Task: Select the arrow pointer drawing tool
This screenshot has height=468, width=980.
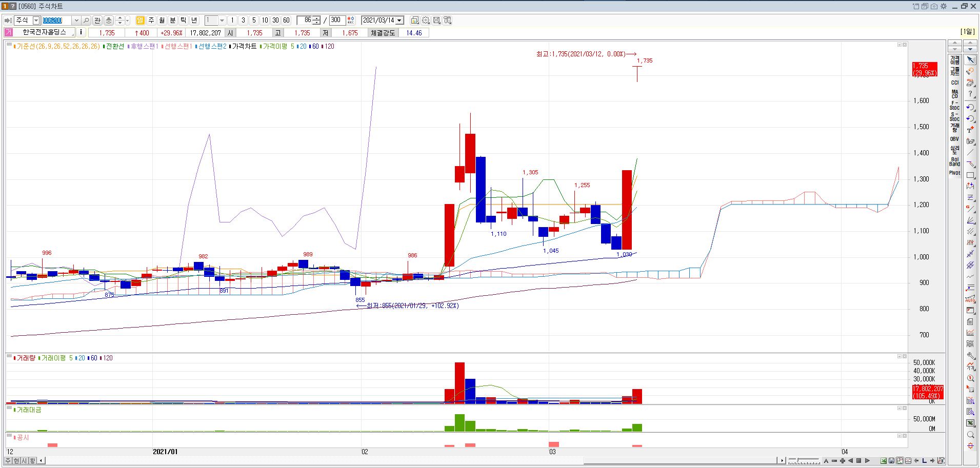Action: point(970,60)
